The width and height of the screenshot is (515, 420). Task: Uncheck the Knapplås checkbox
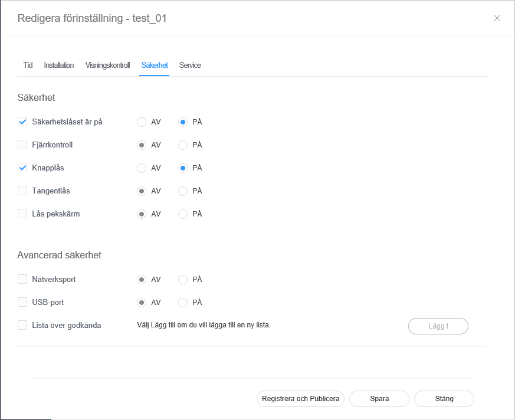[x=23, y=168]
